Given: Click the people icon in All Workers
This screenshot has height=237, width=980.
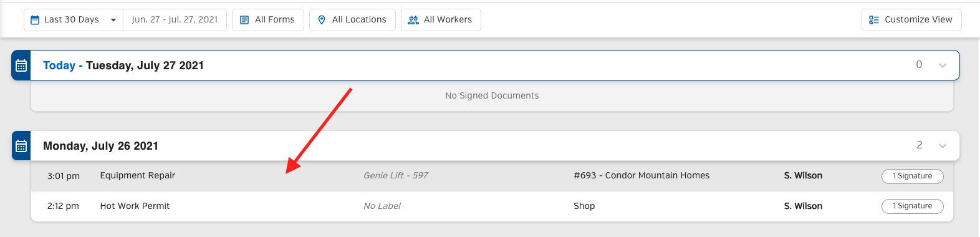Looking at the screenshot, I should (x=413, y=20).
